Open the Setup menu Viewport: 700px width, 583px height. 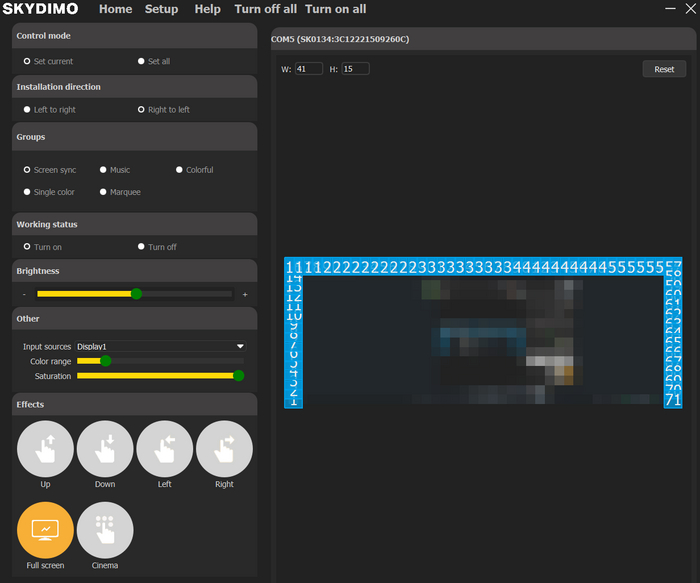coord(161,9)
